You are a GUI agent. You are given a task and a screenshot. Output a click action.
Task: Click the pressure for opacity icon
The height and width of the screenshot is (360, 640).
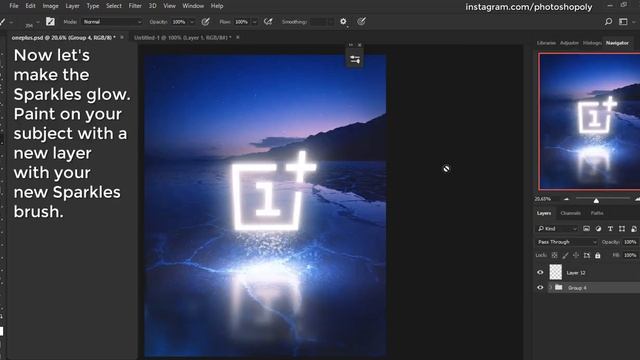coord(205,22)
